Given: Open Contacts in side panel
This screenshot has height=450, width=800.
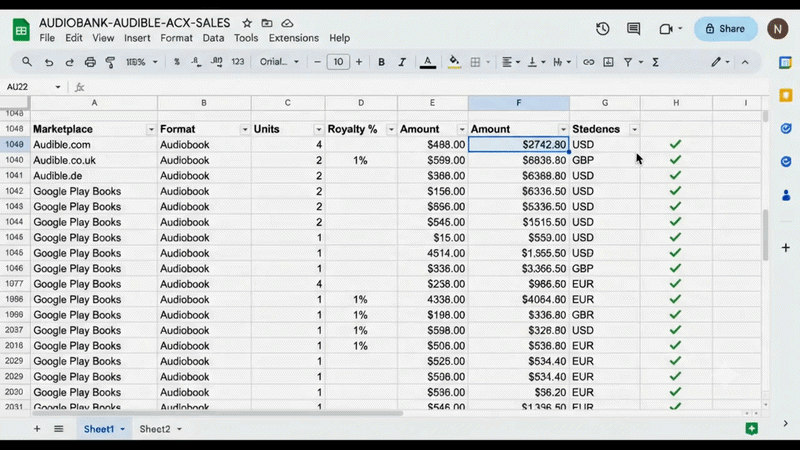Looking at the screenshot, I should tap(786, 195).
